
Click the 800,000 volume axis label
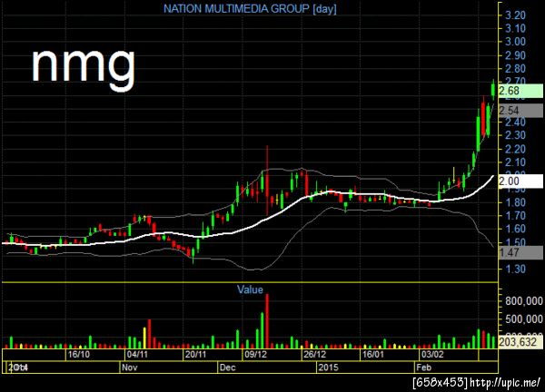tap(524, 301)
